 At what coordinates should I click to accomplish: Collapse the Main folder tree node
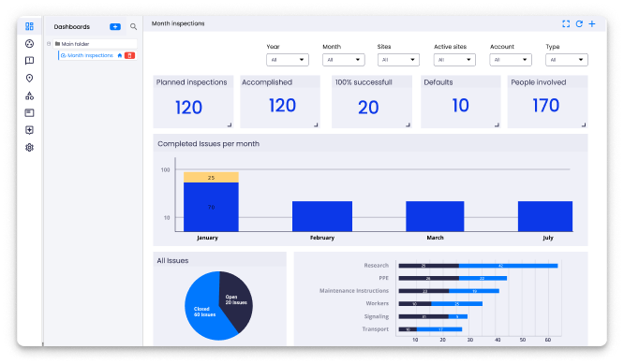tap(49, 44)
